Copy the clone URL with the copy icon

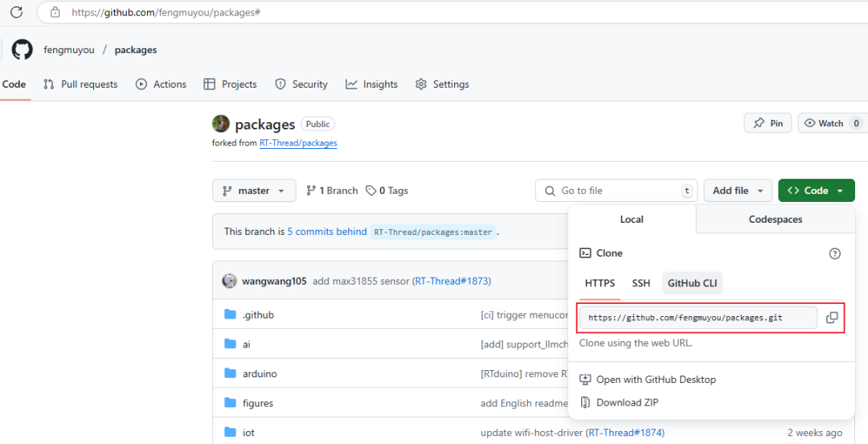click(x=832, y=318)
